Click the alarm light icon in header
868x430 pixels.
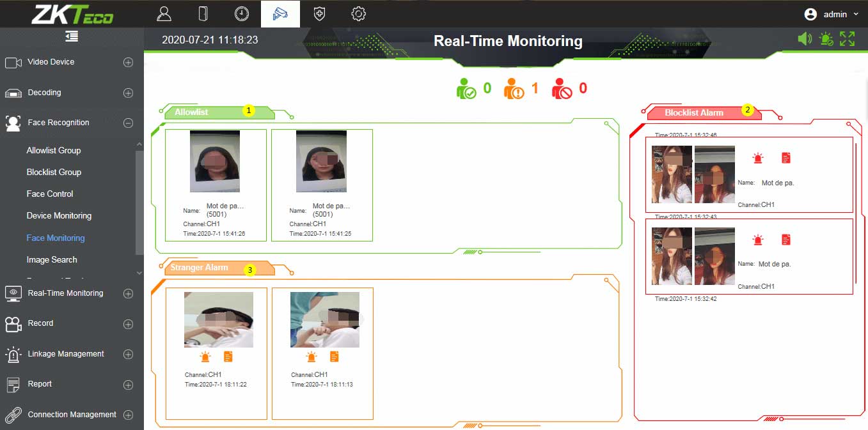point(826,39)
